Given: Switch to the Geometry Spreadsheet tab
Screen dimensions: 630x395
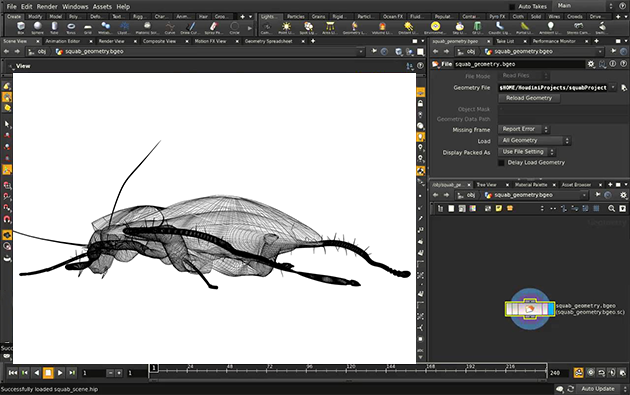Looking at the screenshot, I should click(x=269, y=41).
